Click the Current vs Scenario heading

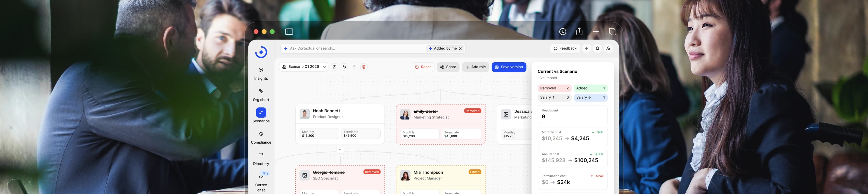[557, 71]
